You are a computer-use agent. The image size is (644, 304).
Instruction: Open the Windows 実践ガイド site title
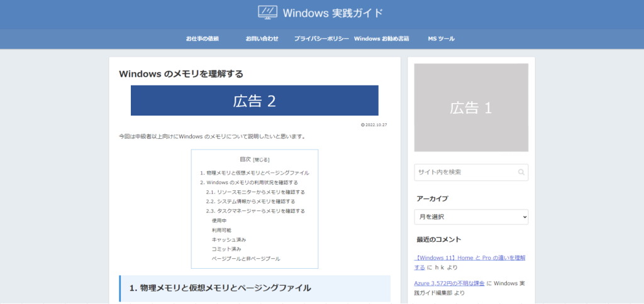tap(333, 13)
